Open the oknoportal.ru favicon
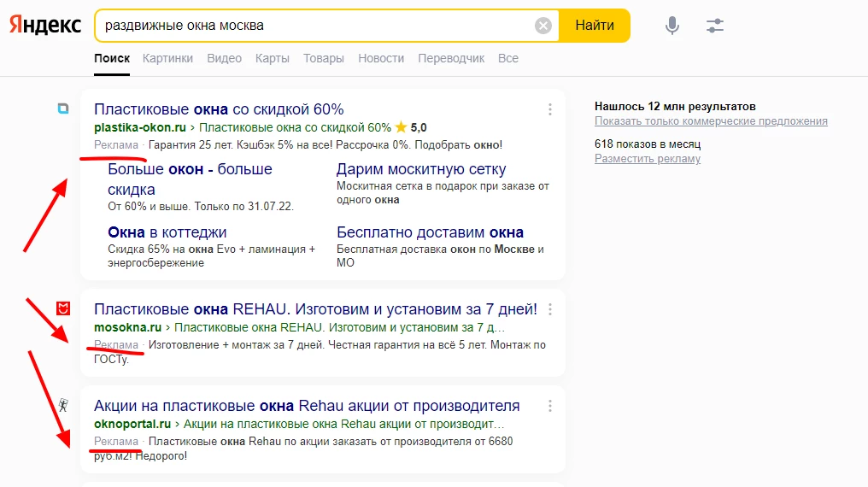The height and width of the screenshot is (487, 868). pyautogui.click(x=63, y=405)
